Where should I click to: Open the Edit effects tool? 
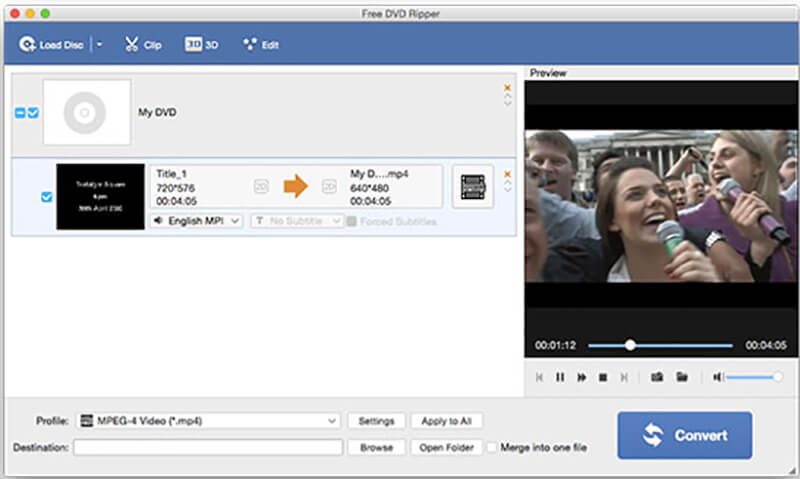point(261,45)
